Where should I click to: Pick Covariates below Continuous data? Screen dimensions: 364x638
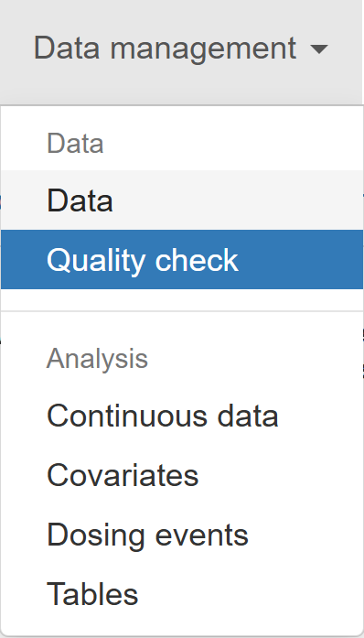click(x=182, y=475)
